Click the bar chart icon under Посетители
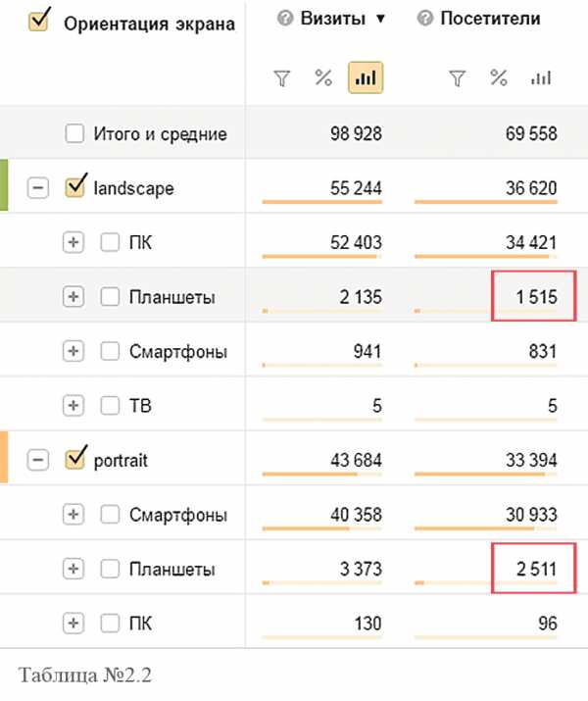 click(540, 78)
